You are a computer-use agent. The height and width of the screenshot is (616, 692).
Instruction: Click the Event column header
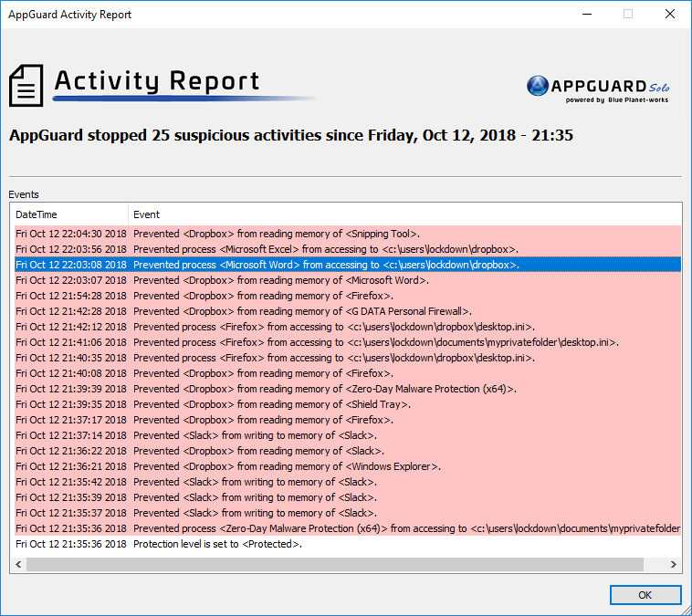[404, 214]
